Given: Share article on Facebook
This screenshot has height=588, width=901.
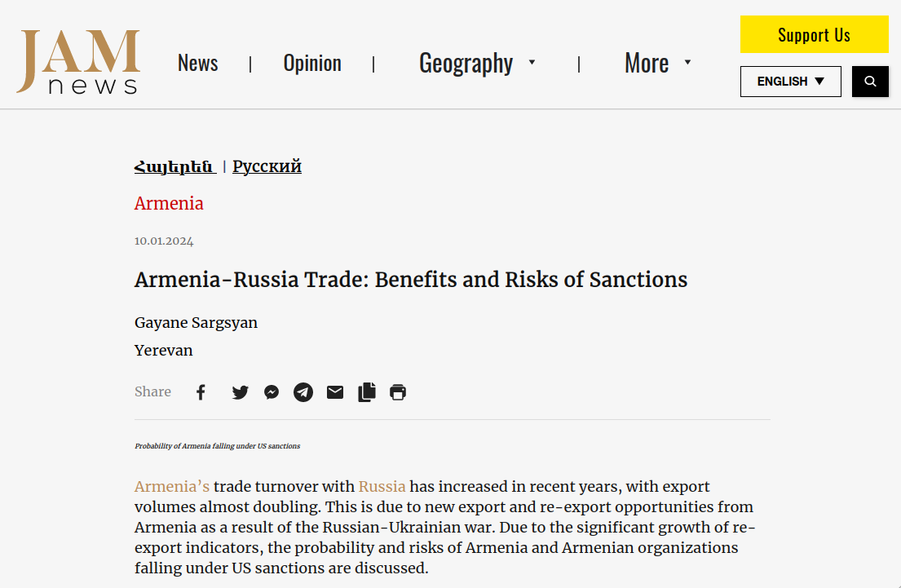Looking at the screenshot, I should [x=201, y=392].
